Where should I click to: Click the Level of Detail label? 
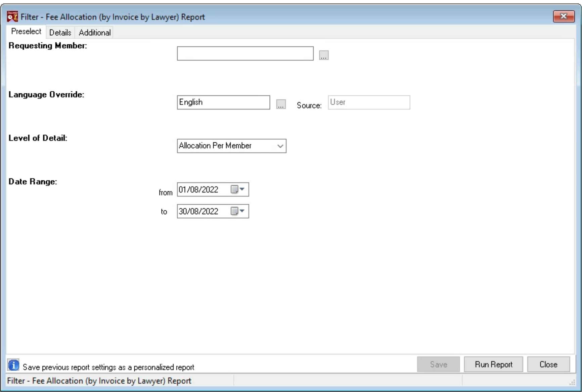coord(38,138)
